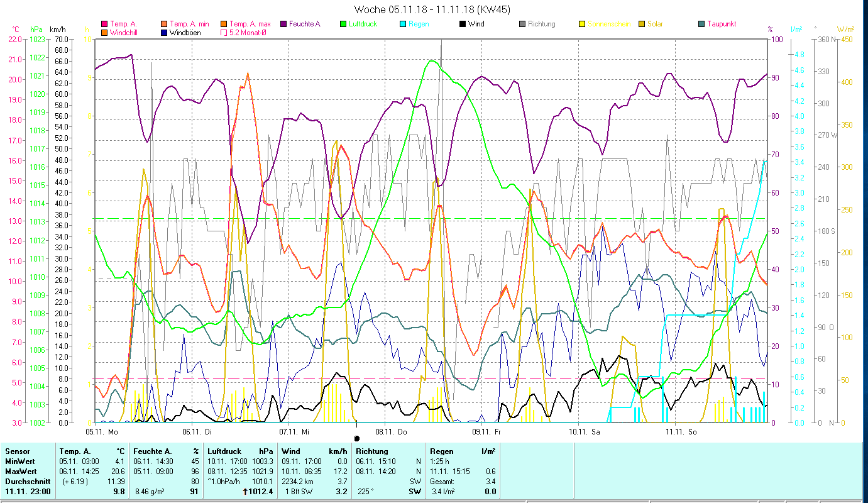Click rain duration '1:25 h'
Viewport: 868px width, 503px height.
pyautogui.click(x=441, y=462)
